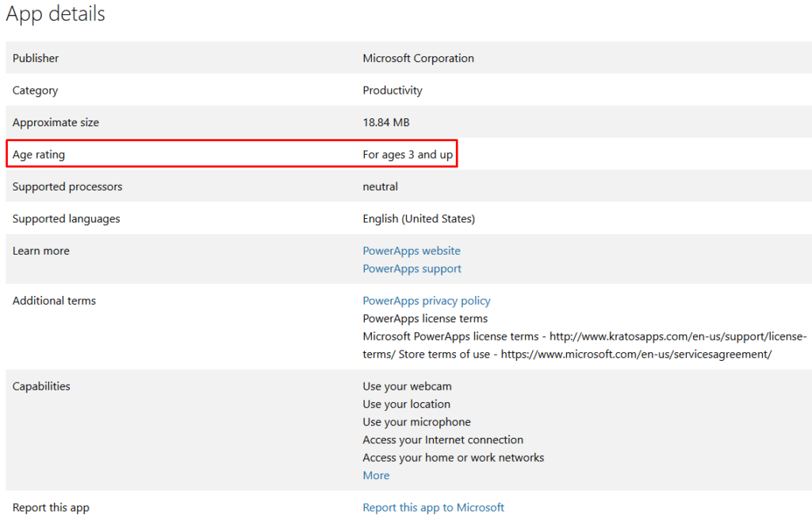812x522 pixels.
Task: Click the More capabilities link
Action: [x=376, y=475]
